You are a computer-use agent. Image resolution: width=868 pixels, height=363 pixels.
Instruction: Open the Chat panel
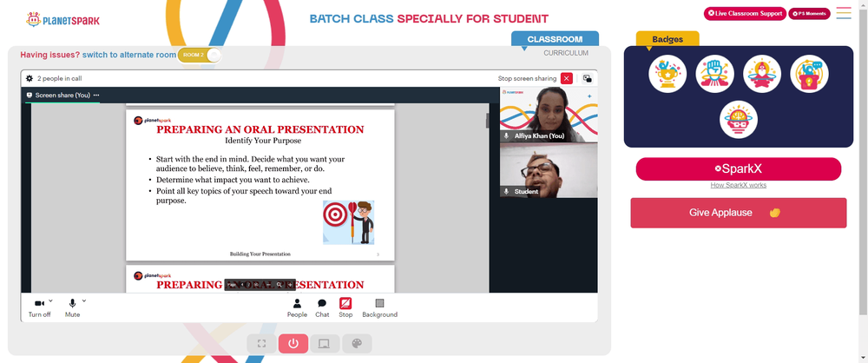(322, 307)
